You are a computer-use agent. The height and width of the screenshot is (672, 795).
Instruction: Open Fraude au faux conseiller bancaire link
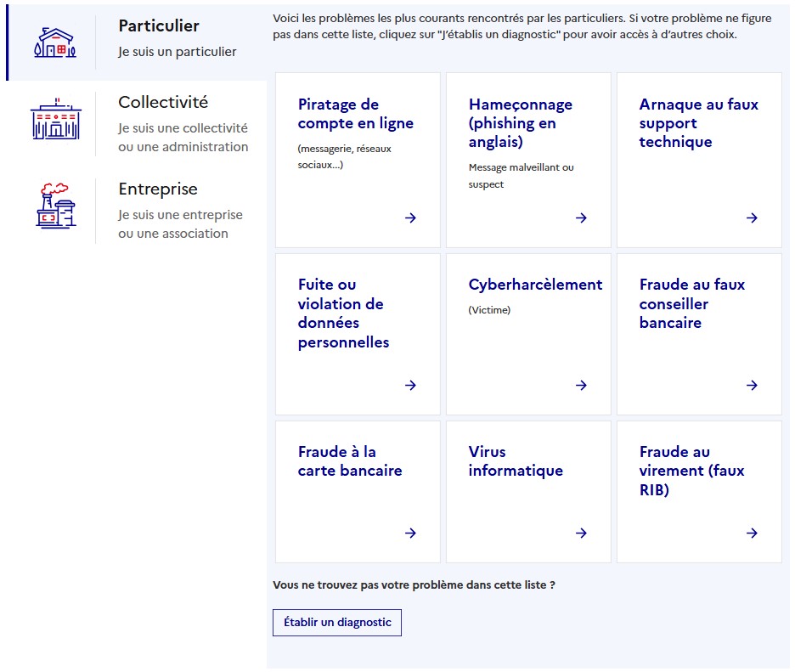point(691,304)
